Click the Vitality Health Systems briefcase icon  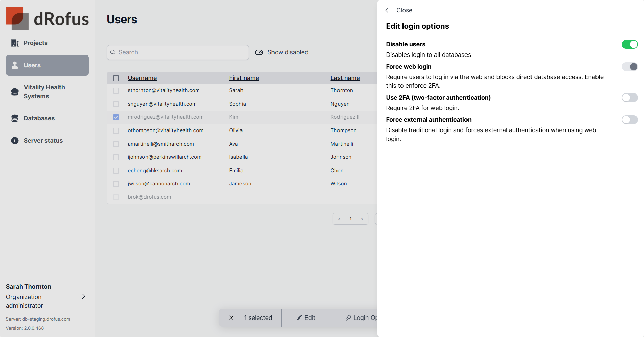[15, 92]
